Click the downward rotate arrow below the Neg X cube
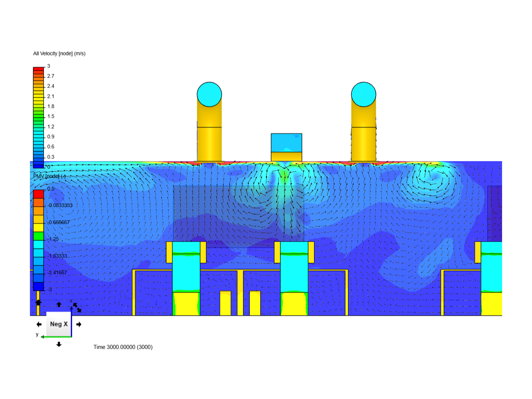 [59, 344]
